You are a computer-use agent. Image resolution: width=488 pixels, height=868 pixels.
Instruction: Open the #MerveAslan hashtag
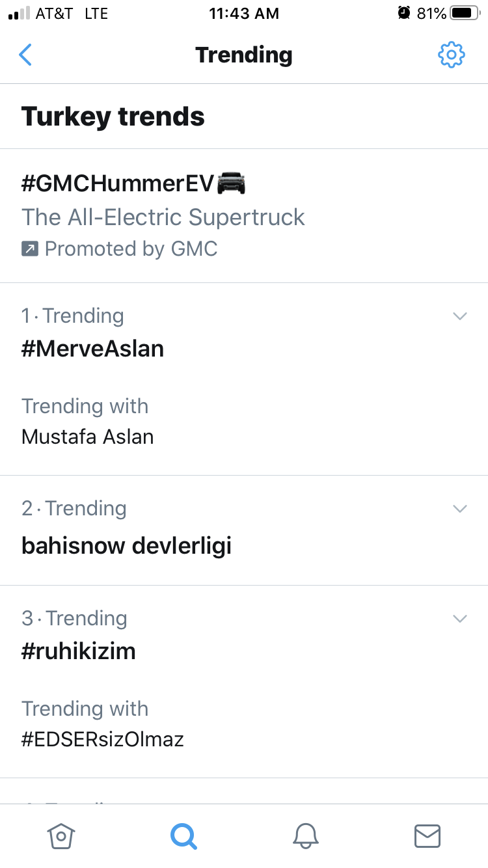click(x=92, y=349)
